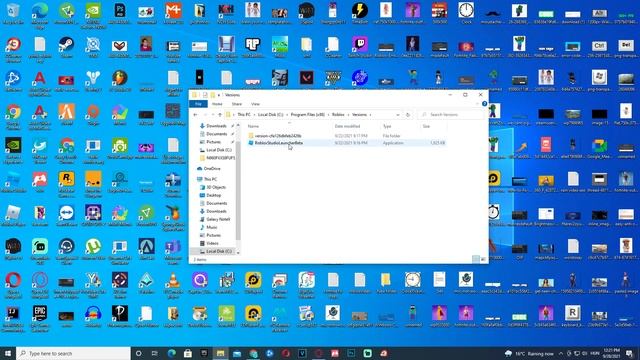
Task: Select the uTorrent desktop shortcut
Action: [x=93, y=249]
